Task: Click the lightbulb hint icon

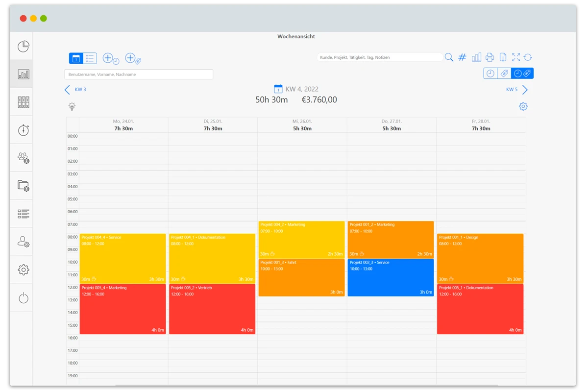Action: 72,106
